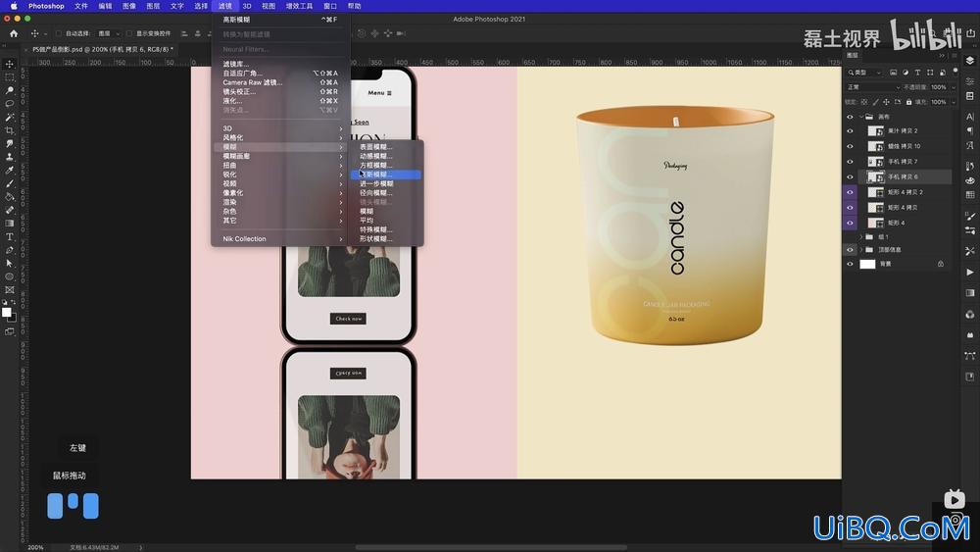
Task: Toggle 显示变换控件 checkbox
Action: 128,33
